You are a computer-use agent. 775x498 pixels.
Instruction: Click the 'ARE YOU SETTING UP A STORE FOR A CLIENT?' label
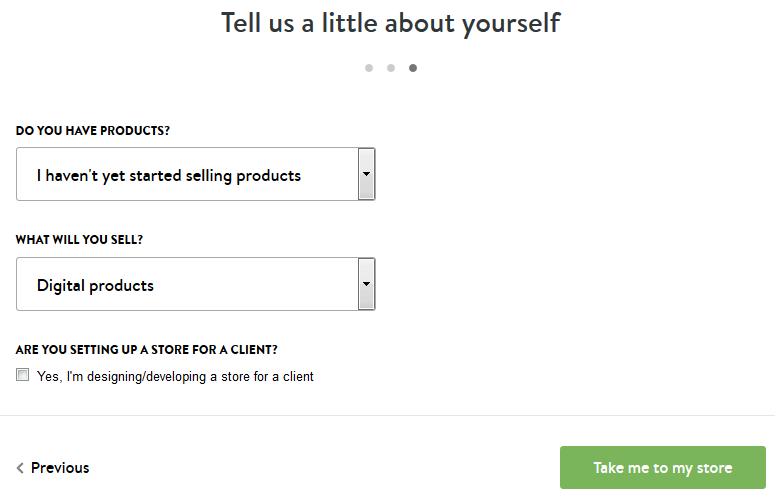(x=147, y=350)
